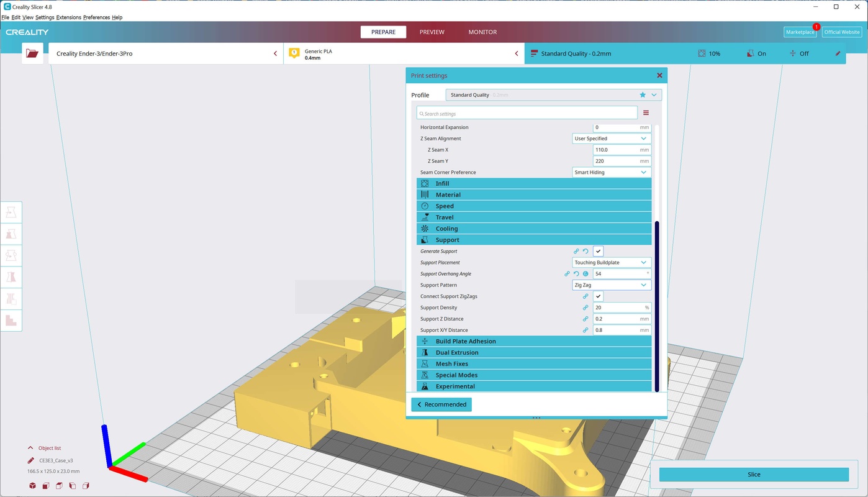Reset Support Overhang Angle with revert arrow
The height and width of the screenshot is (497, 868).
coord(576,274)
